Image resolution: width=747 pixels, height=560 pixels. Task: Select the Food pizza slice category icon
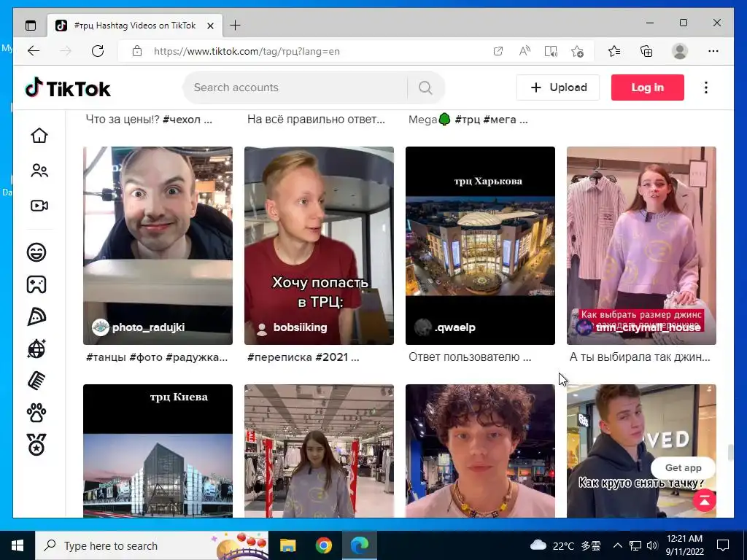pos(36,316)
